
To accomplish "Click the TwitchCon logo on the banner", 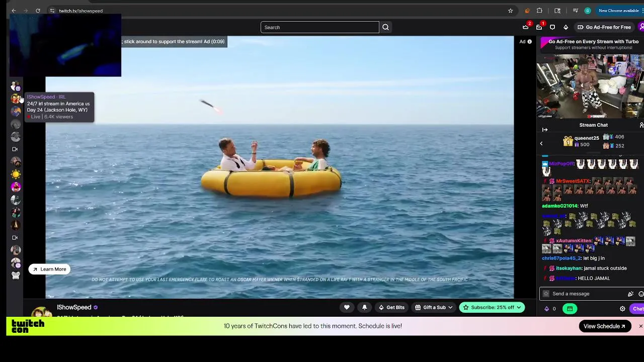I will [x=28, y=326].
